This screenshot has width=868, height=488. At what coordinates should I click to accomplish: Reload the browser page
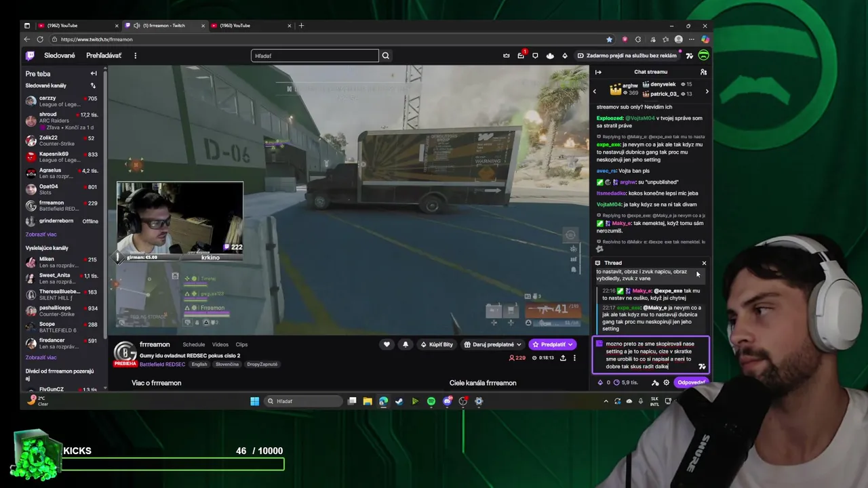click(40, 39)
